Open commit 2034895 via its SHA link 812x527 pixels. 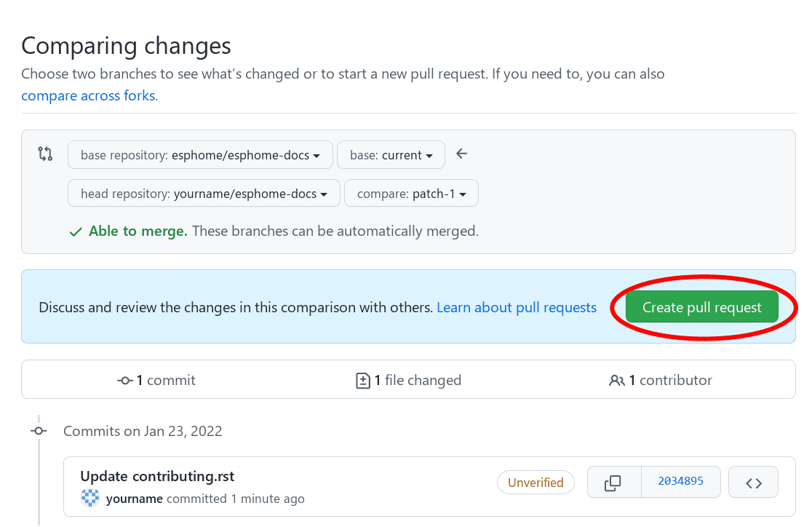tap(681, 481)
